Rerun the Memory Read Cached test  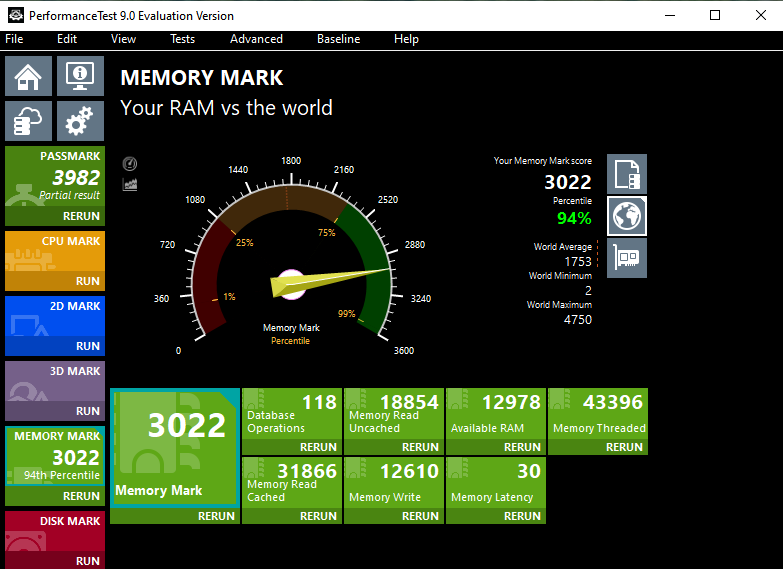coord(292,516)
